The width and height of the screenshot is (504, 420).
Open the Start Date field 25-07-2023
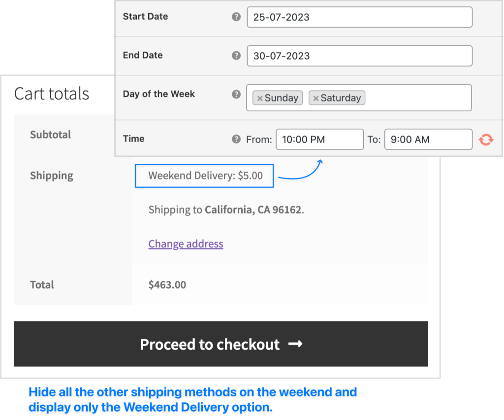pos(359,17)
